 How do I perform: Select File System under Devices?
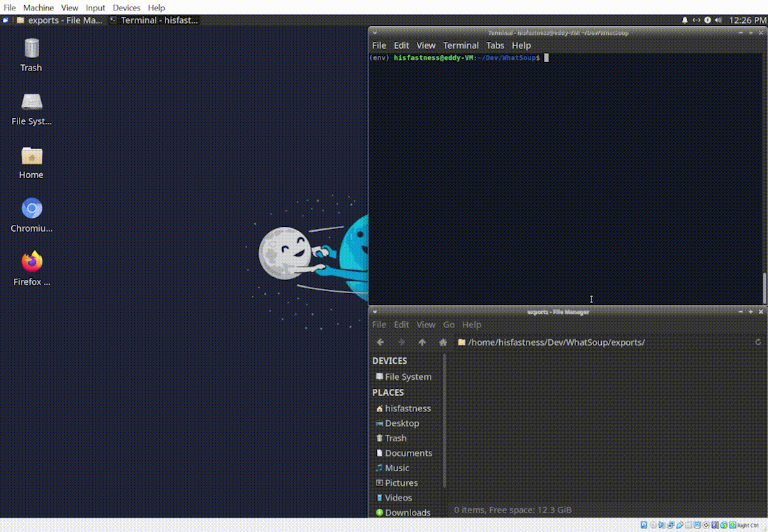pyautogui.click(x=407, y=376)
